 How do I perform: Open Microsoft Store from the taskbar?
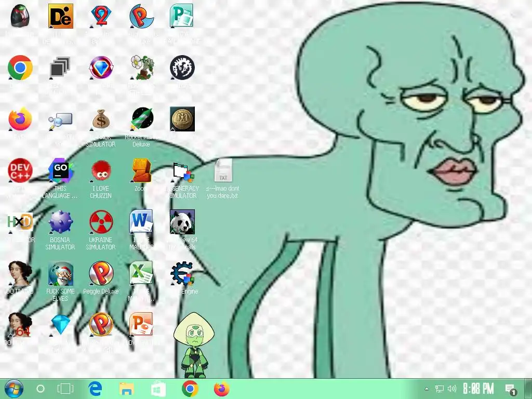(158, 389)
